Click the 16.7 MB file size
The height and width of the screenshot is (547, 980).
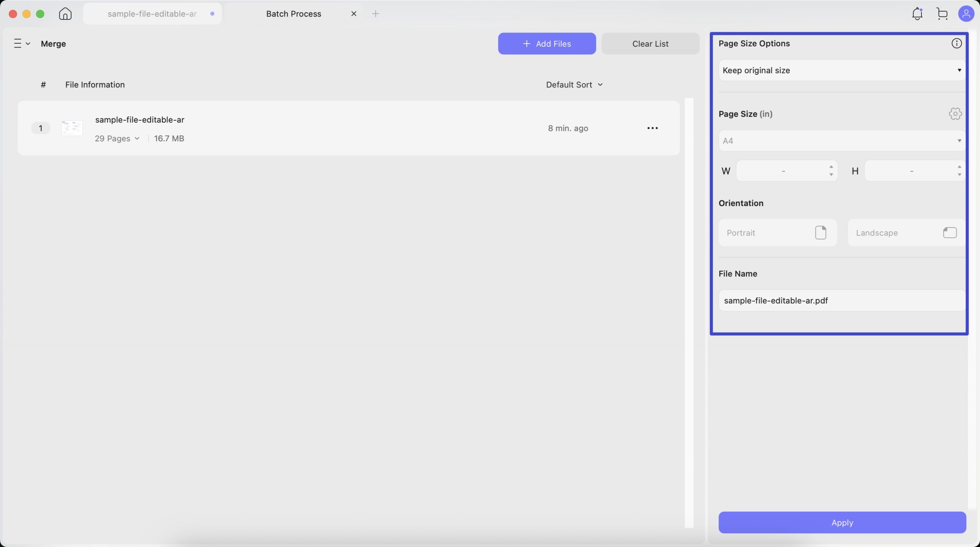169,139
